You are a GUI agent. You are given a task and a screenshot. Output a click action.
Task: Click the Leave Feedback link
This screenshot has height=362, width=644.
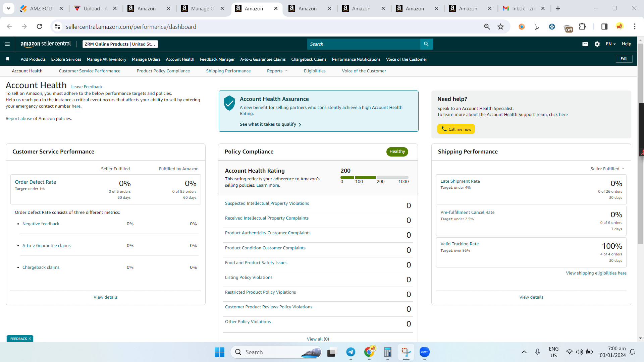[x=87, y=86]
